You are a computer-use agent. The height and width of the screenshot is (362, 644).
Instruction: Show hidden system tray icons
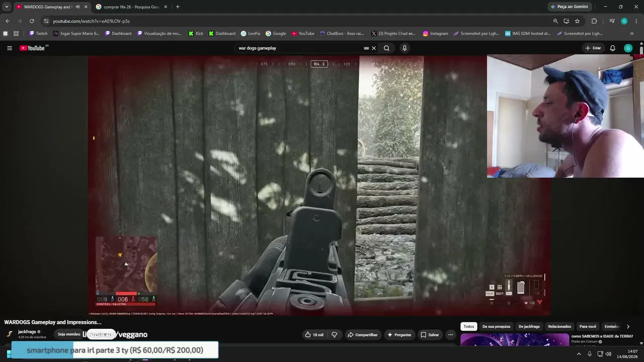[x=579, y=354]
